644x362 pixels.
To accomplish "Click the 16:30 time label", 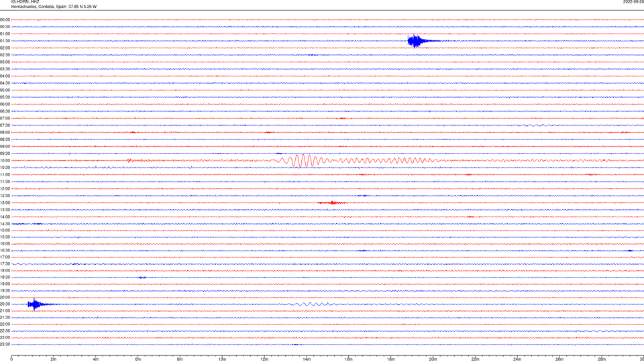I will click(5, 250).
